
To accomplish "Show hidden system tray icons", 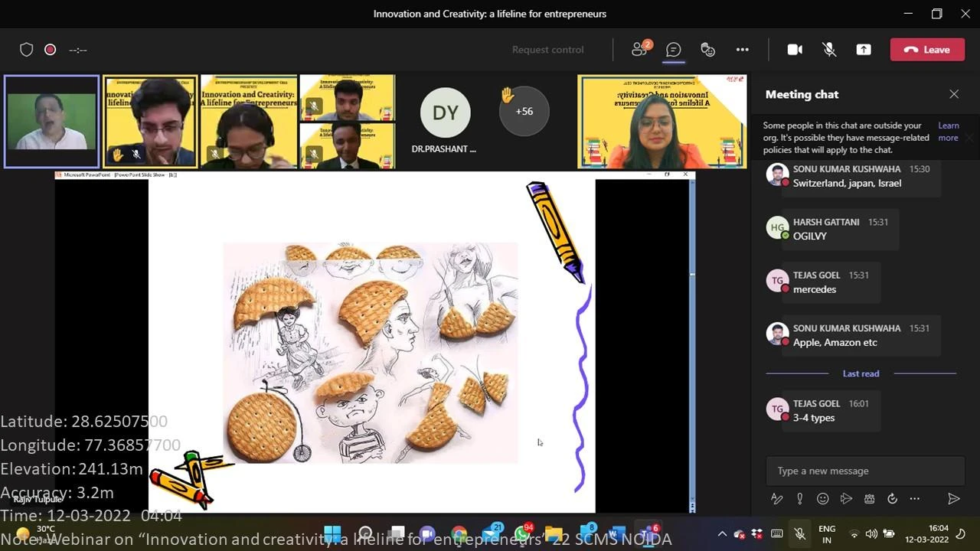I will point(721,534).
